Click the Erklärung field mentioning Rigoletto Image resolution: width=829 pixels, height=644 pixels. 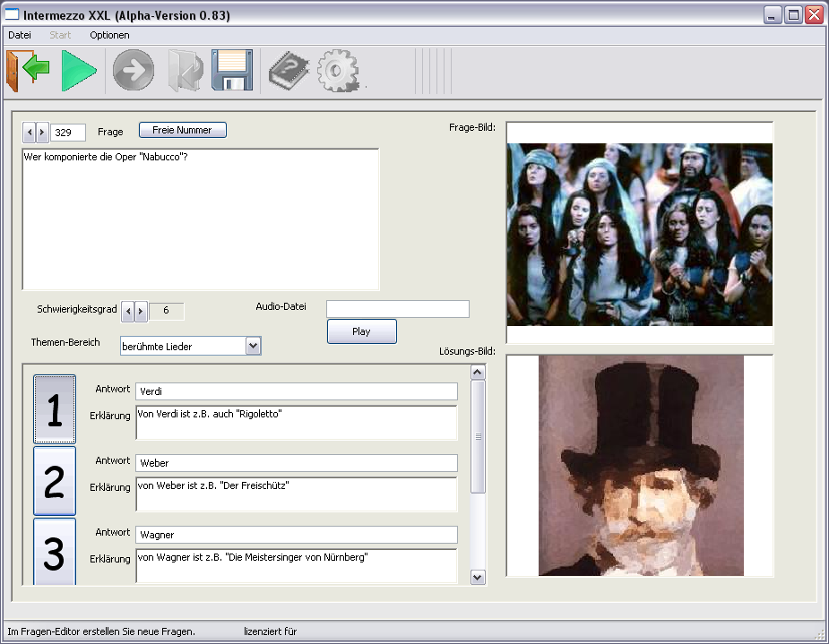297,423
